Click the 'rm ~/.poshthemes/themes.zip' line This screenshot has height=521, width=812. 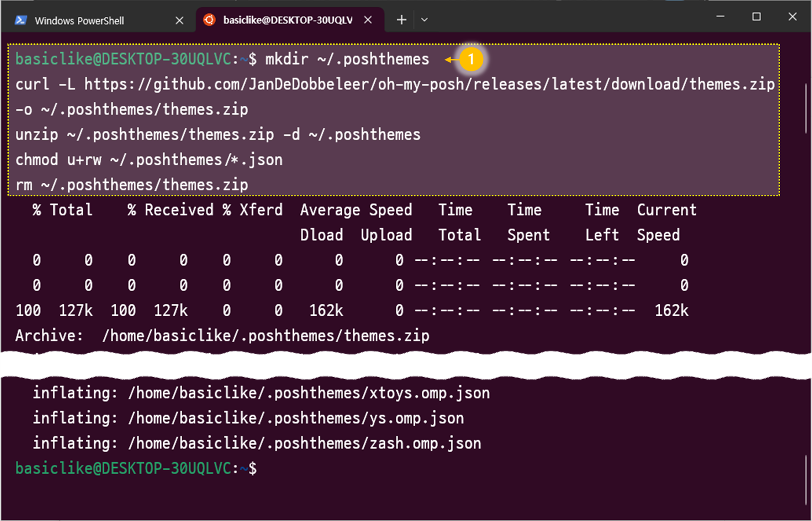click(x=132, y=185)
